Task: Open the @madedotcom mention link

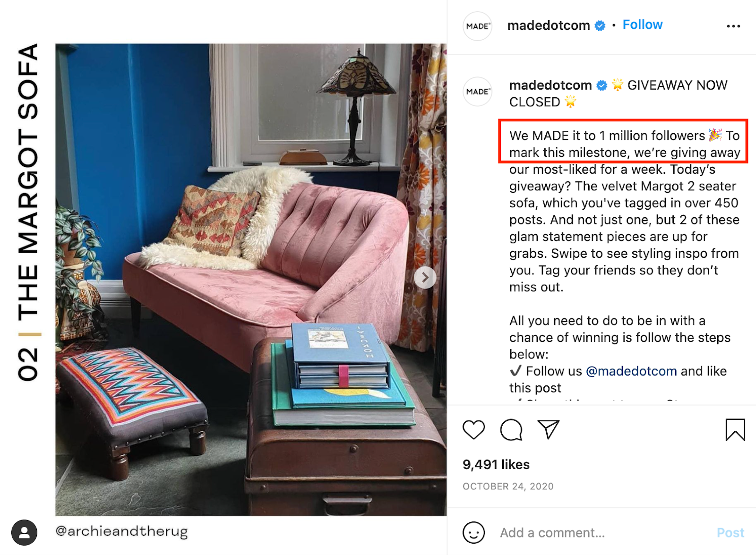Action: 631,371
